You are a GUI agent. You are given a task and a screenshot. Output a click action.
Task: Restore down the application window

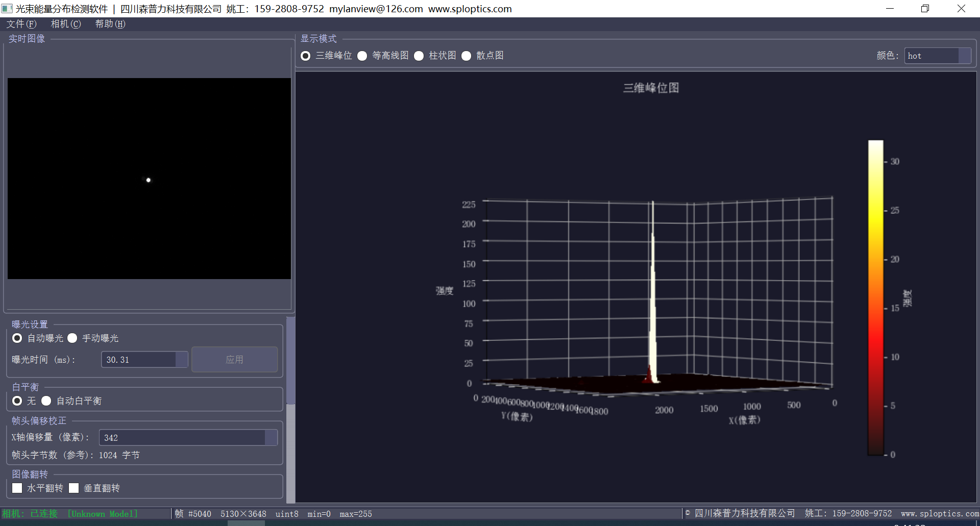click(925, 9)
